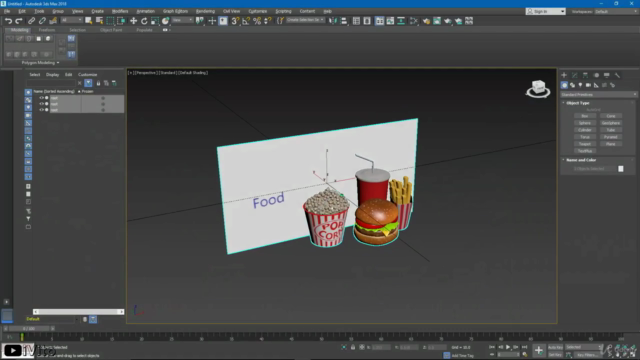
Task: Click the Sphere primitive button
Action: tap(584, 123)
